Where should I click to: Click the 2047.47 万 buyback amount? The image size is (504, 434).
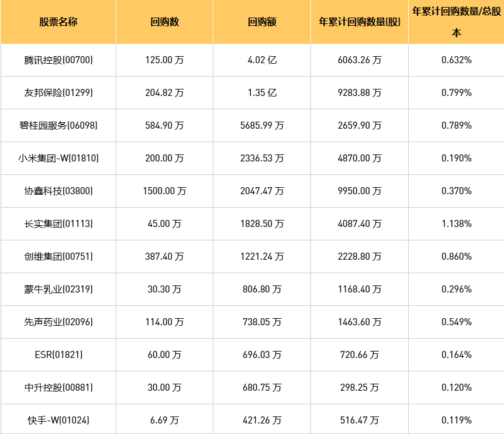tap(262, 191)
